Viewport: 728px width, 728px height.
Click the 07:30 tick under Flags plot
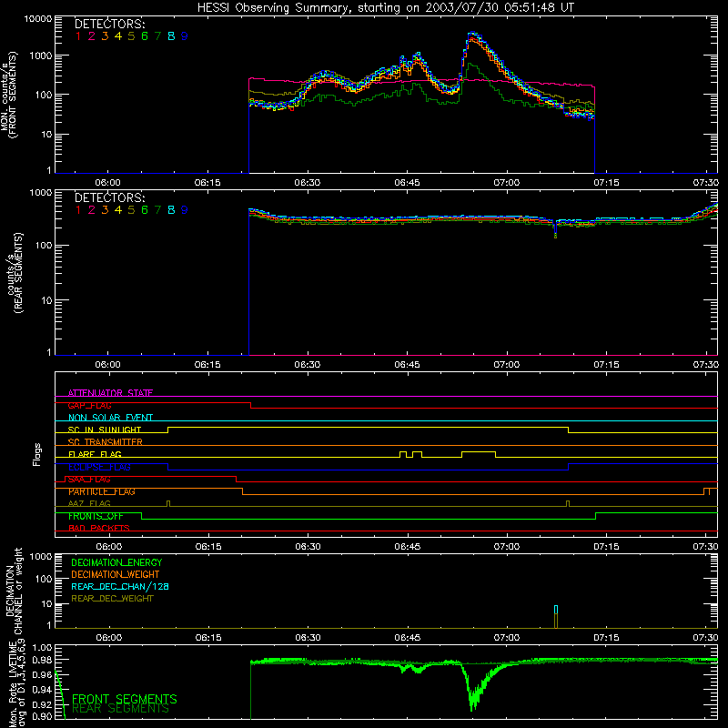pos(706,547)
